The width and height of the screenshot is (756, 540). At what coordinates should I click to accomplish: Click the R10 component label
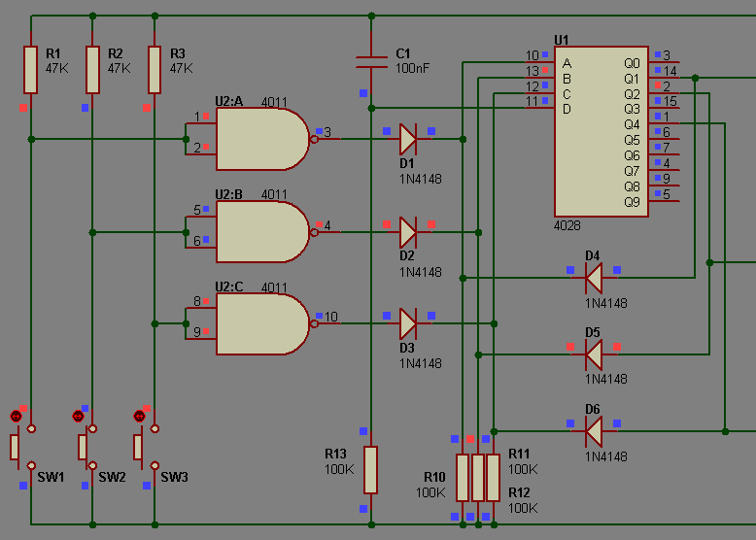point(434,478)
